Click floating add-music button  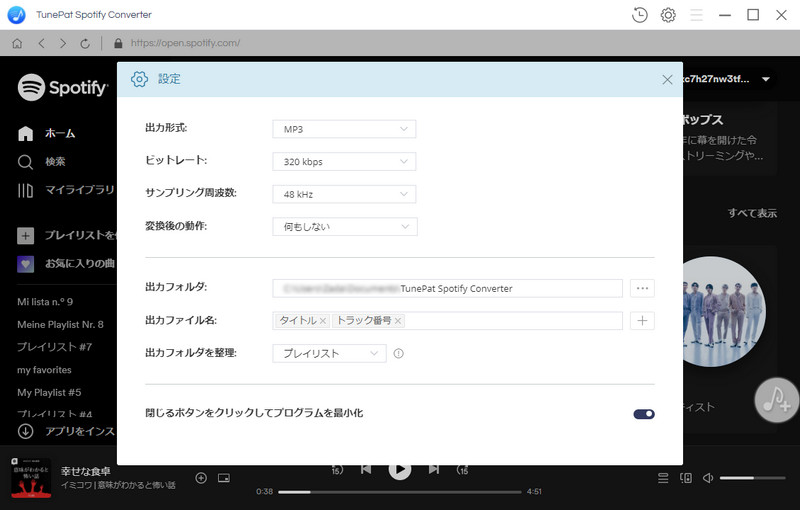(x=777, y=400)
